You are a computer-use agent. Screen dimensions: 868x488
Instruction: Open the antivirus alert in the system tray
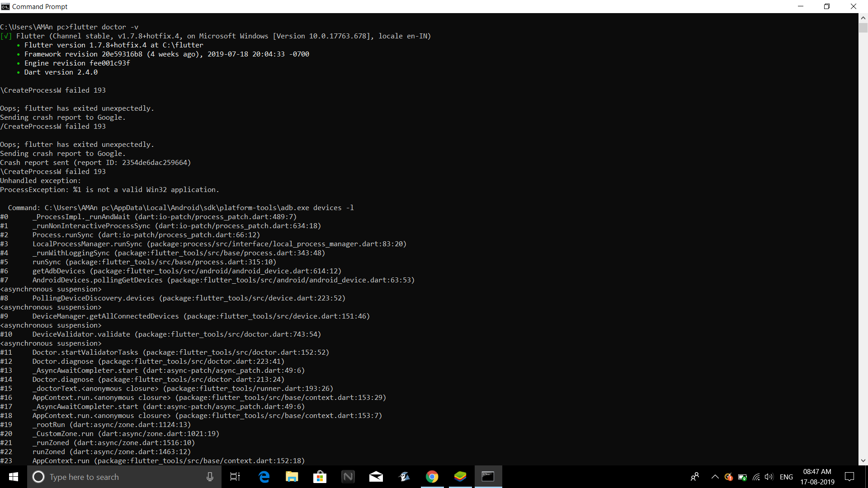(729, 477)
